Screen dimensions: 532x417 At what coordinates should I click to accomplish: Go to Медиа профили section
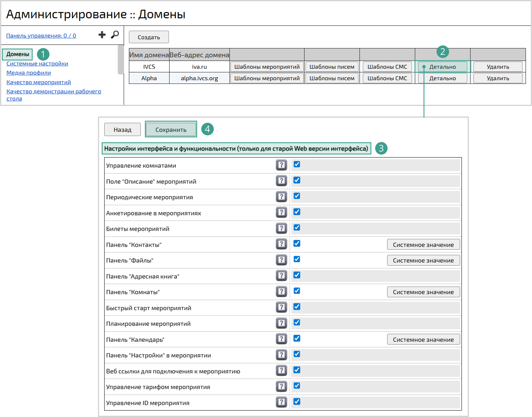pyautogui.click(x=29, y=73)
